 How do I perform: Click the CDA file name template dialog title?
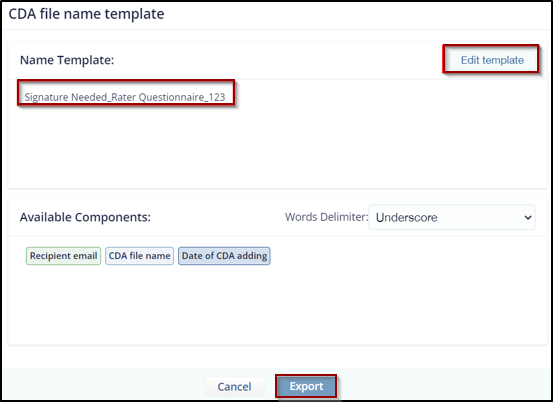tap(86, 14)
